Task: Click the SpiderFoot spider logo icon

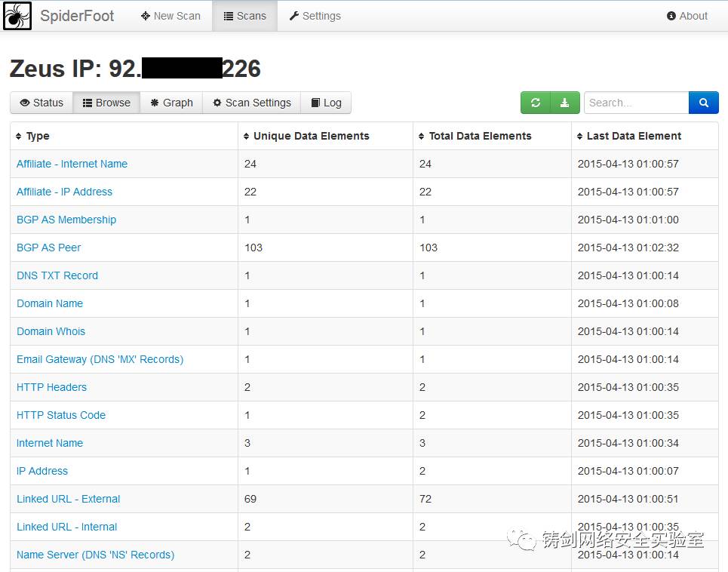Action: click(17, 16)
